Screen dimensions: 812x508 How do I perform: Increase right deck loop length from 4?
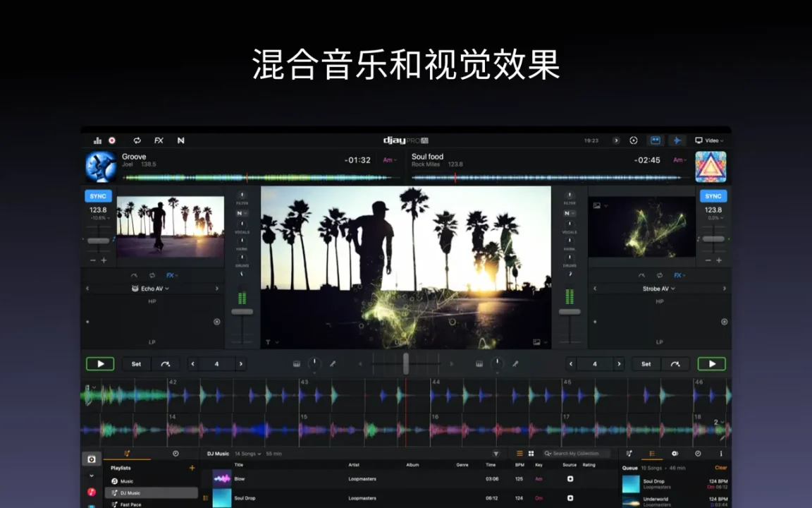[619, 364]
